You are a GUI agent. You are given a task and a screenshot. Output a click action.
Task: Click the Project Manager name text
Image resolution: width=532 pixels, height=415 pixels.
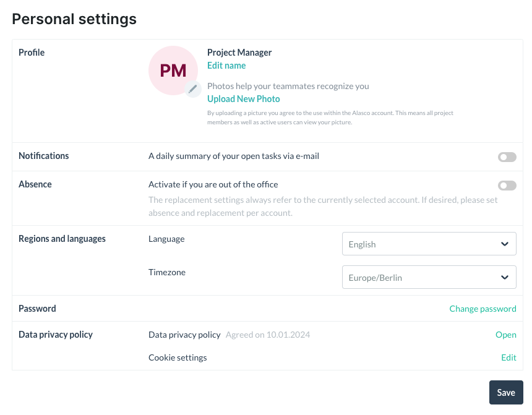(x=239, y=53)
